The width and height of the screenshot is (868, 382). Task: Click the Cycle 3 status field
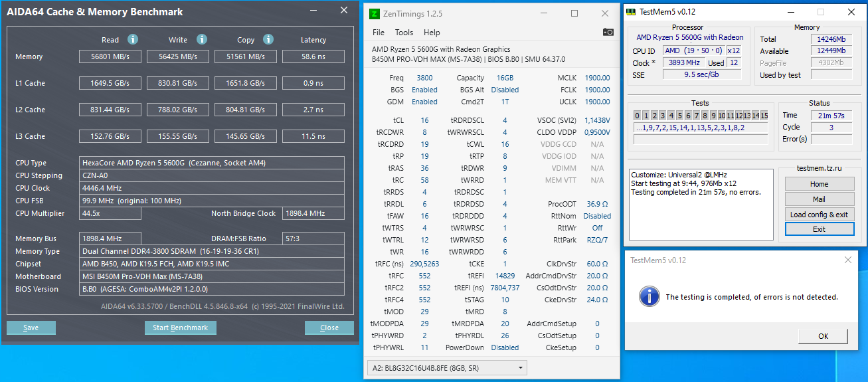(831, 128)
